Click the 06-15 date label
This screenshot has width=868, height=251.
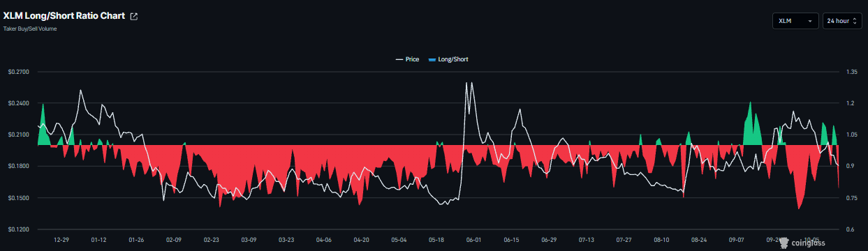(511, 240)
